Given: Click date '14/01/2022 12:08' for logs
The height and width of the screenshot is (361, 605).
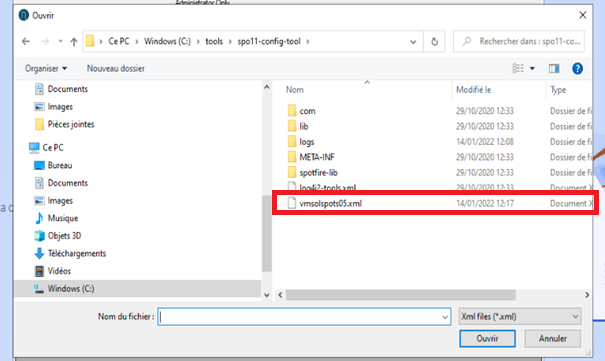Looking at the screenshot, I should [485, 142].
